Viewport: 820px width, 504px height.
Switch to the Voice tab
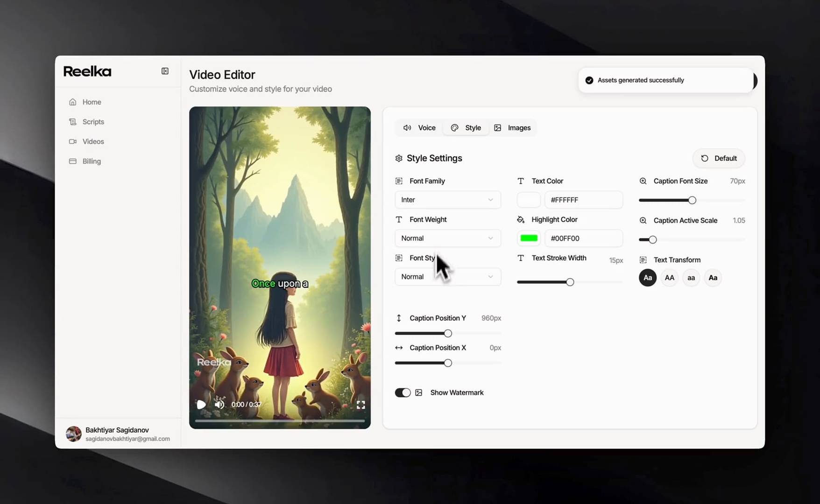(419, 128)
